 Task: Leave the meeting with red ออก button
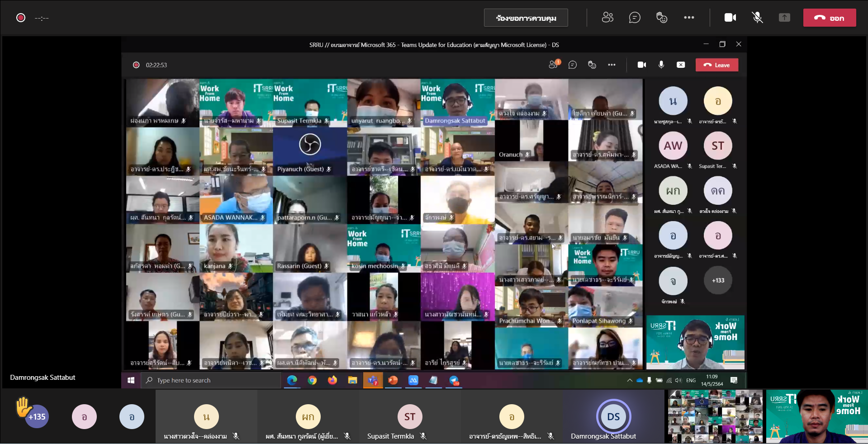tap(830, 18)
